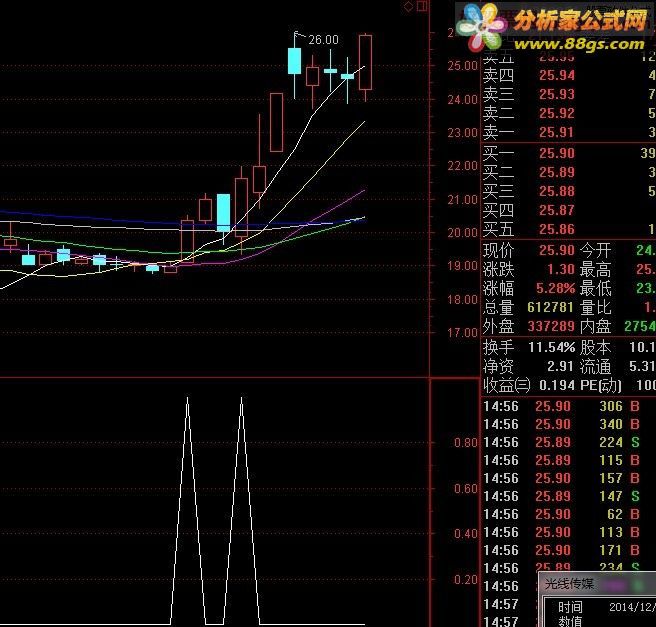Click the 卖四 sell order row at 25.94
Viewport: 656px width, 627px height.
569,75
